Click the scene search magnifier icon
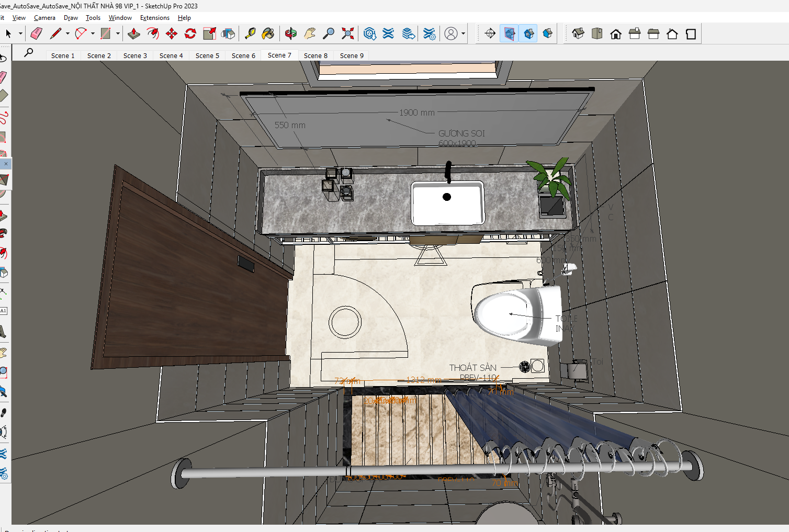The image size is (789, 532). 29,52
